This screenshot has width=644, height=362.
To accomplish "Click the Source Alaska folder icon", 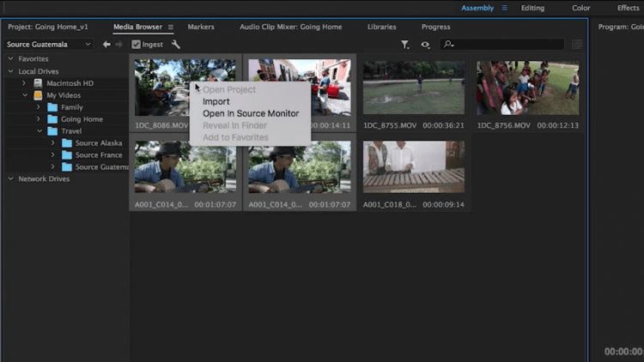I will (66, 143).
